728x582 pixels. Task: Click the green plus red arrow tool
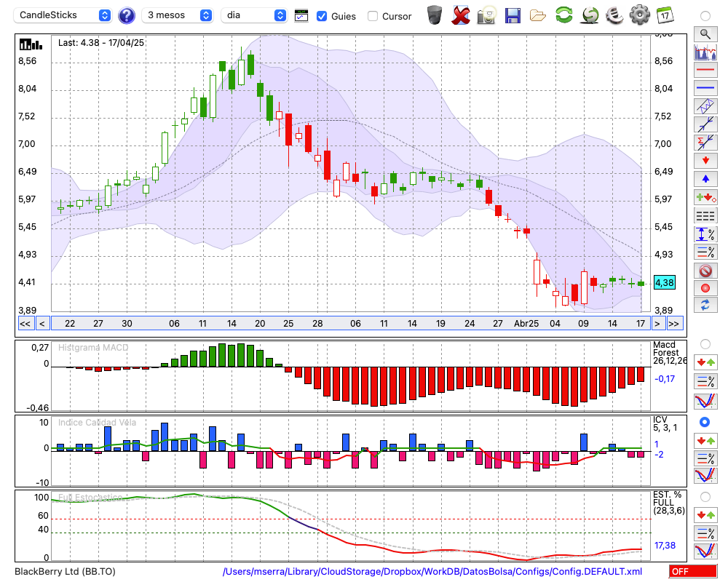(705, 197)
